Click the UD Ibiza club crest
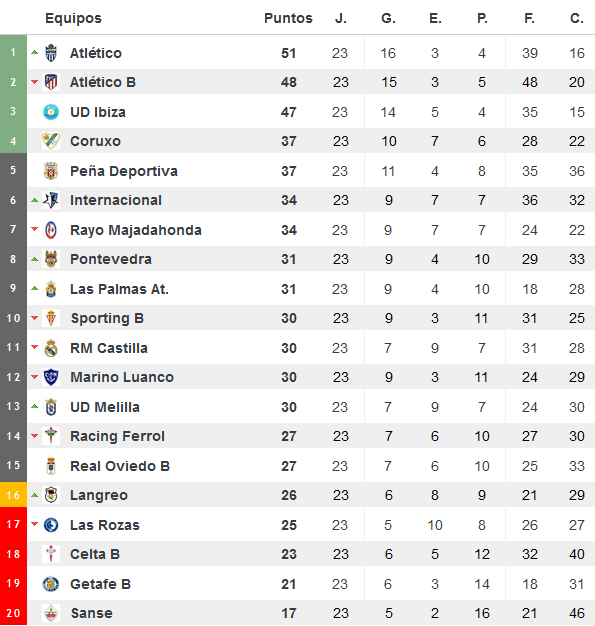This screenshot has height=626, width=595. coord(51,112)
